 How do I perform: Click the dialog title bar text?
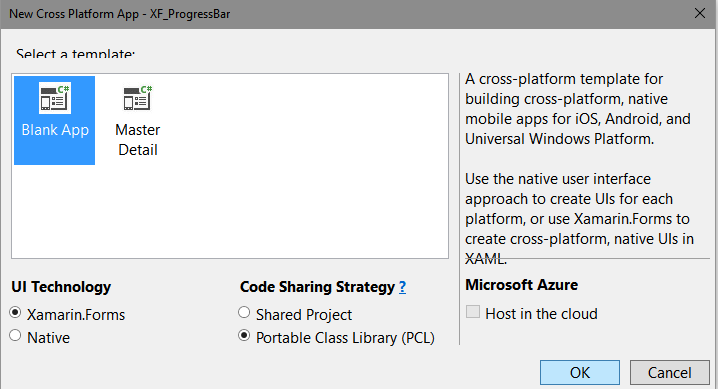(120, 14)
